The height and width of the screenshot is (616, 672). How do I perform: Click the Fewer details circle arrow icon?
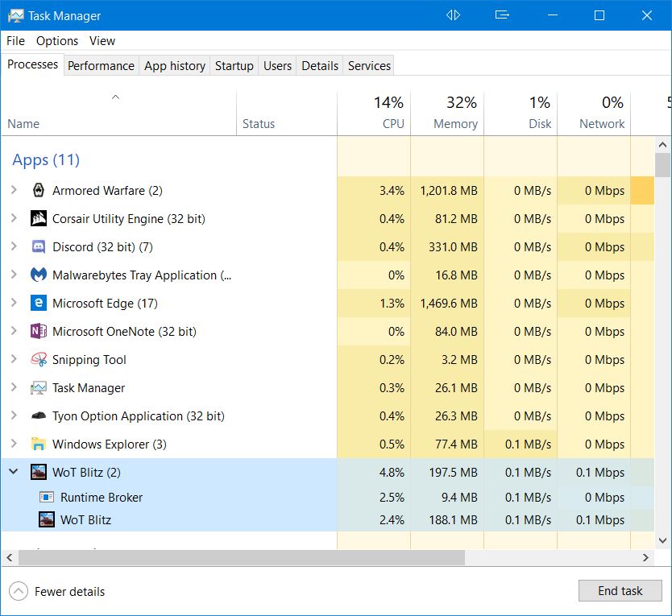19,592
